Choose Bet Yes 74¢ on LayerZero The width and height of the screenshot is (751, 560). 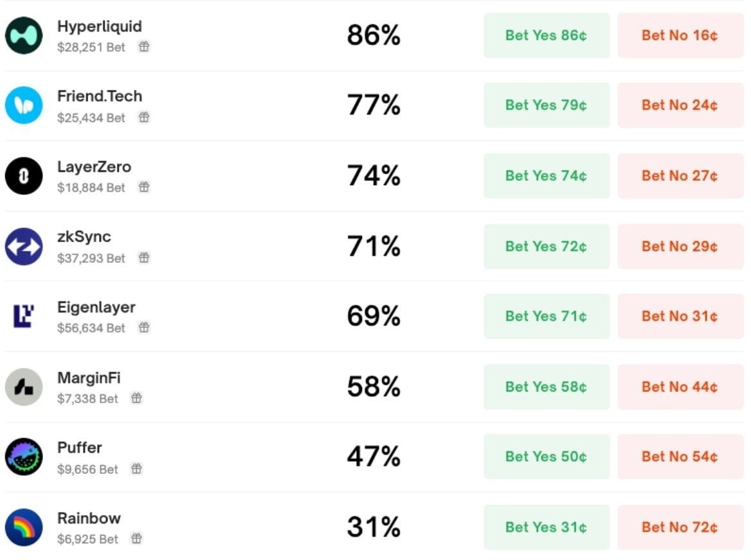(546, 176)
